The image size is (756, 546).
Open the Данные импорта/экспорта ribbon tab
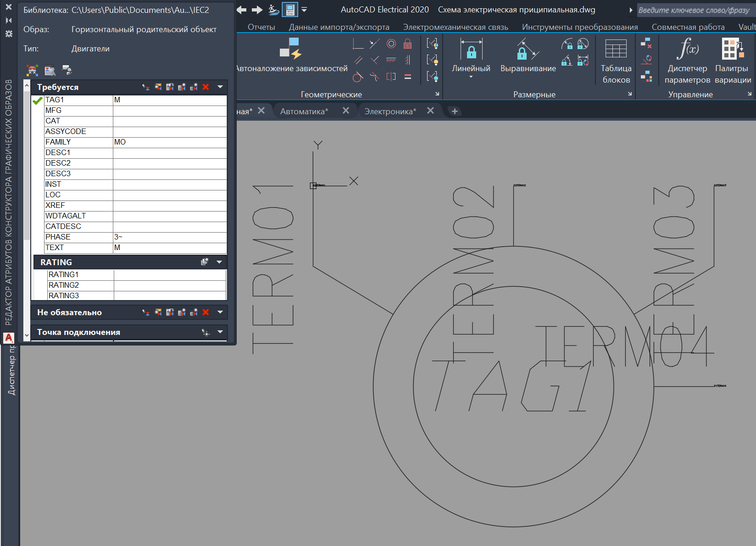pyautogui.click(x=339, y=27)
